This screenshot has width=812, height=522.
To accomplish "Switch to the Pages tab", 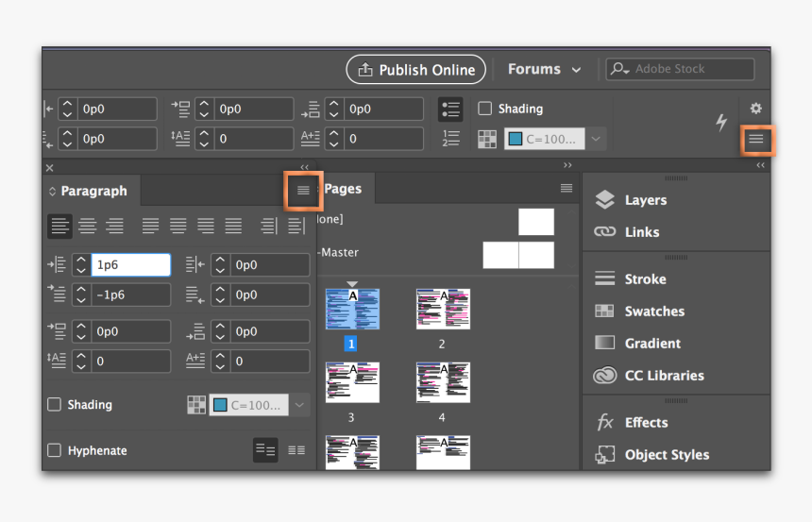I will coord(343,189).
